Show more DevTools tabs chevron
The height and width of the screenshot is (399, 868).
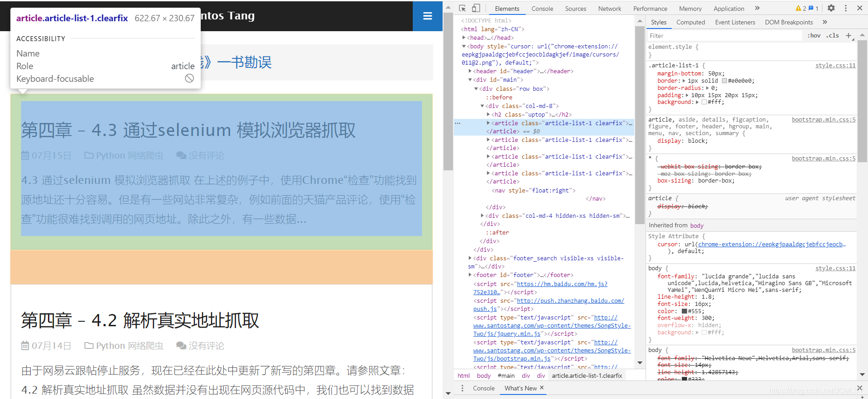pyautogui.click(x=757, y=8)
